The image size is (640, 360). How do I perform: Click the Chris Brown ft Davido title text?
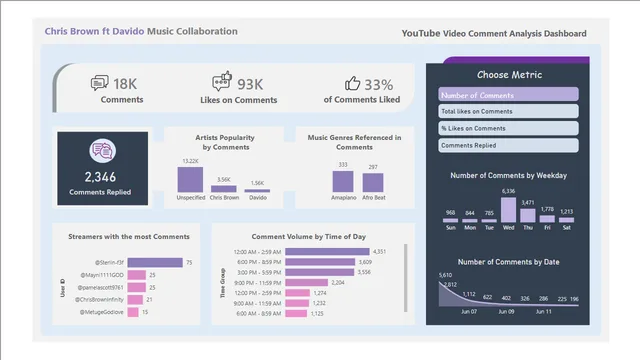[94, 31]
